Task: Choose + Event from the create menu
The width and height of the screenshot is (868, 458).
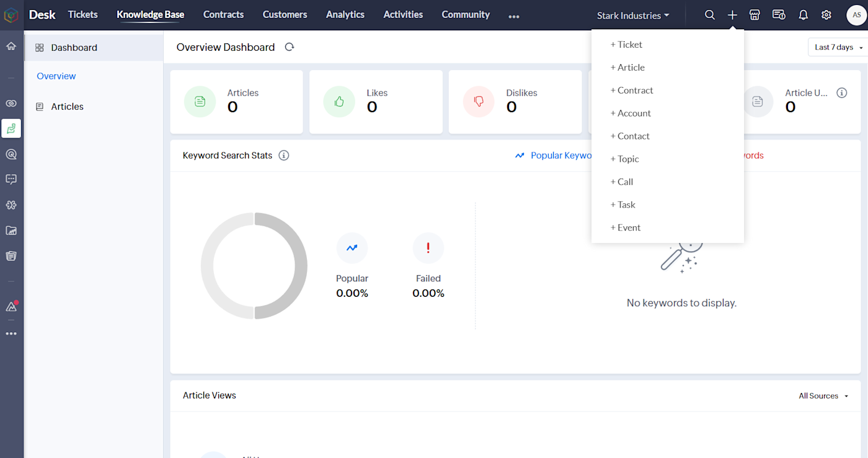Action: (668, 228)
